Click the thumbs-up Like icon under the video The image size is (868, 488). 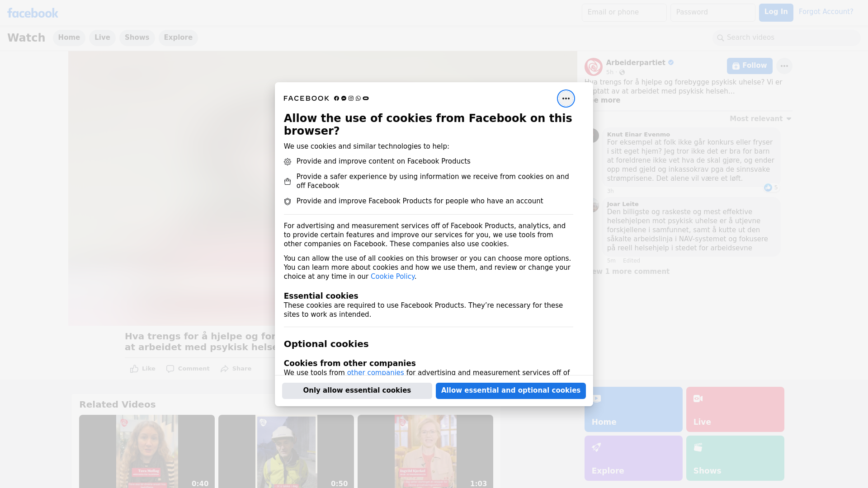click(134, 369)
